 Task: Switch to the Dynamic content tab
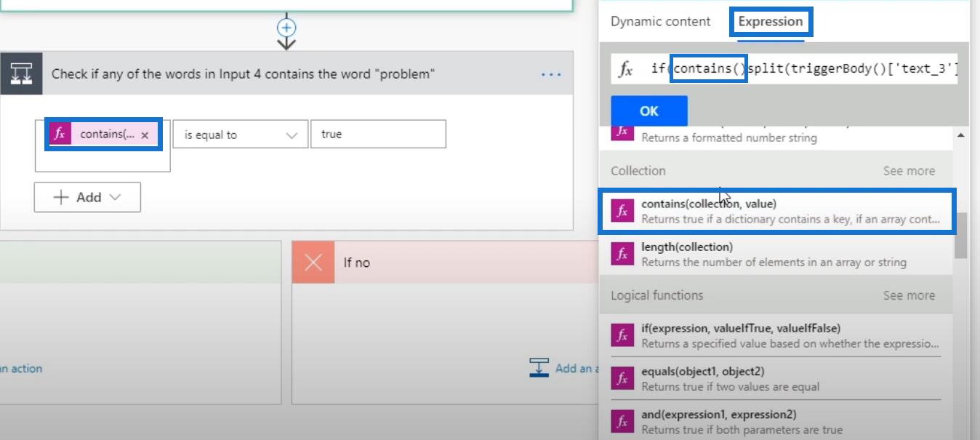[x=660, y=21]
